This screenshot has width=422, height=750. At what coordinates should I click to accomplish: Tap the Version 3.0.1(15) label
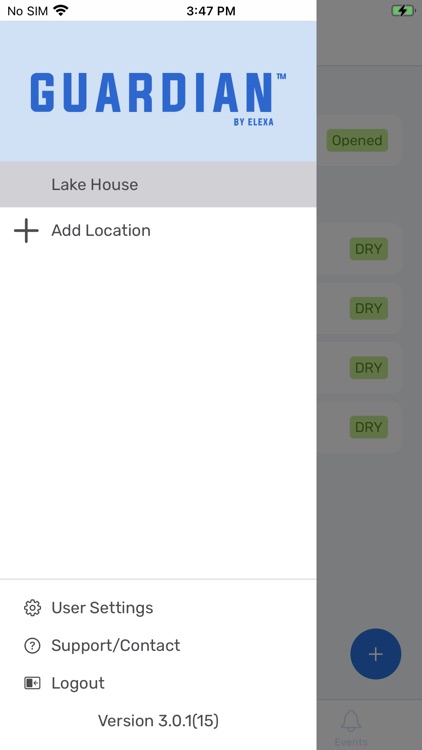[x=158, y=720]
